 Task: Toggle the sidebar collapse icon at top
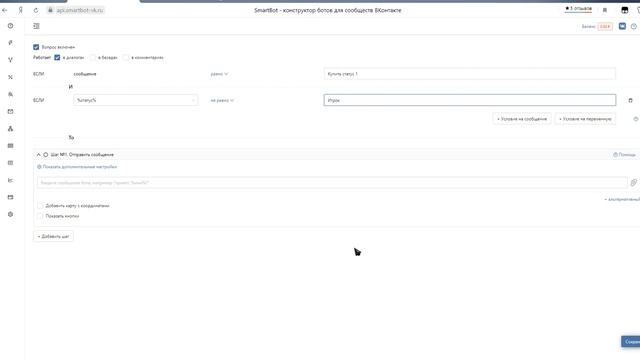pyautogui.click(x=36, y=26)
